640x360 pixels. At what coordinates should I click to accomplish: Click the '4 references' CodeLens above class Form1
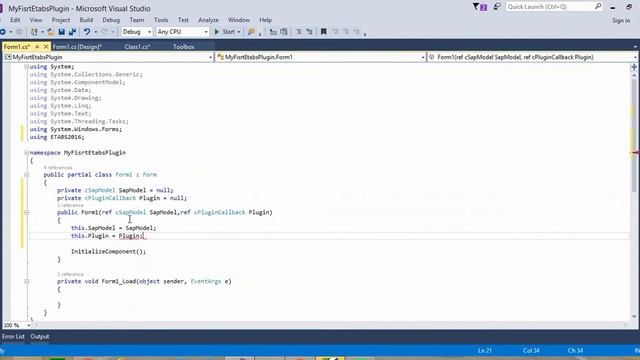58,168
